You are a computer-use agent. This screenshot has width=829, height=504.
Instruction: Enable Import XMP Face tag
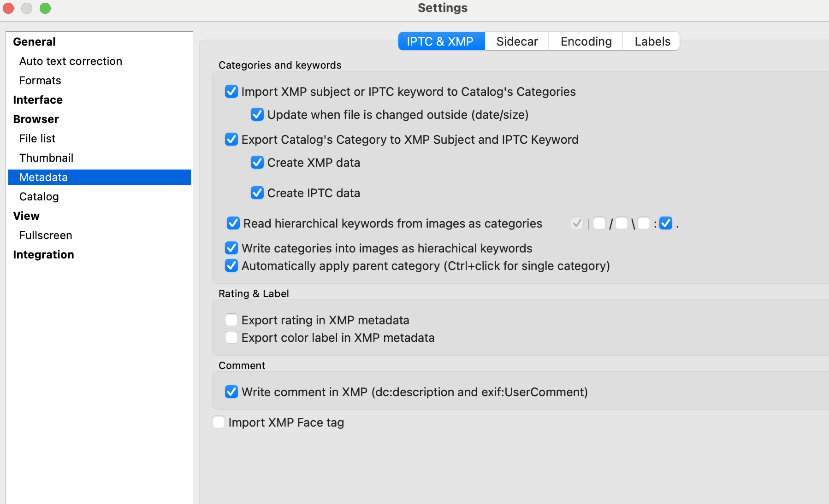[219, 422]
